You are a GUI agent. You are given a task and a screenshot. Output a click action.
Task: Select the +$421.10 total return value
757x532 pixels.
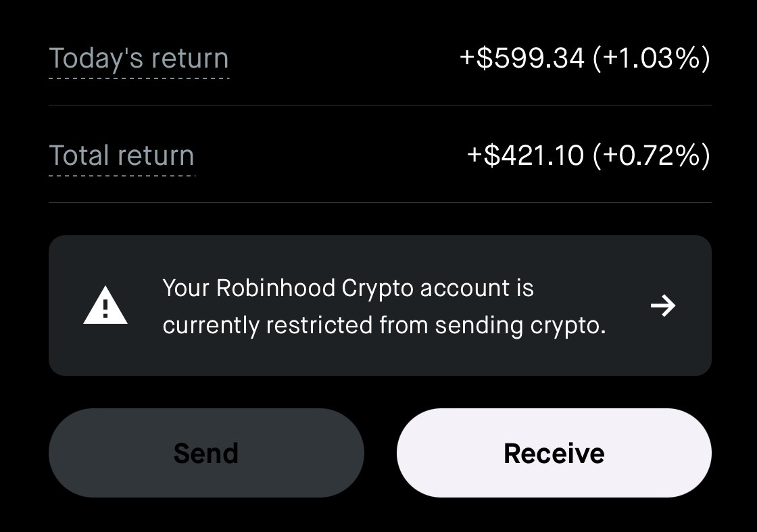(x=526, y=155)
